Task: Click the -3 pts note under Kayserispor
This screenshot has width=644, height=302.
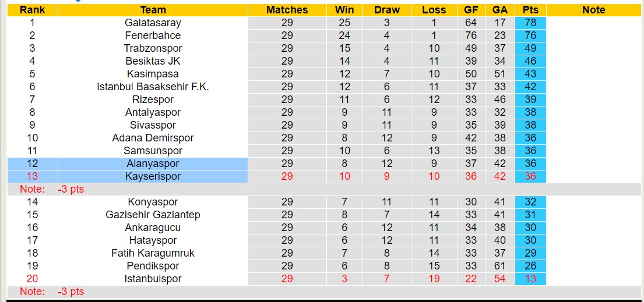Action: click(71, 189)
